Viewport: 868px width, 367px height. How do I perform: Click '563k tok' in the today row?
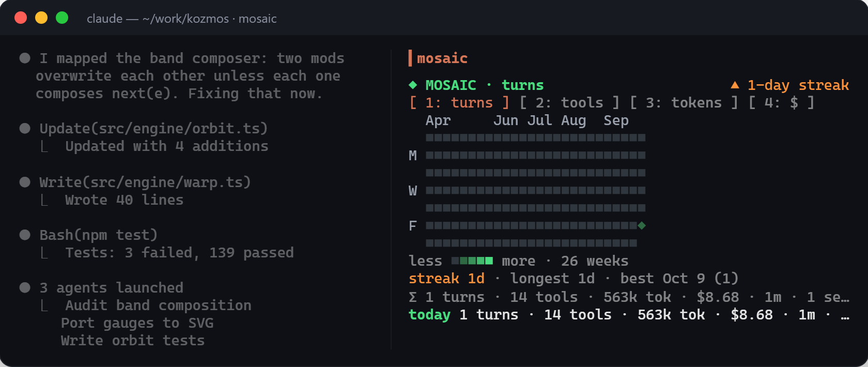click(x=671, y=315)
